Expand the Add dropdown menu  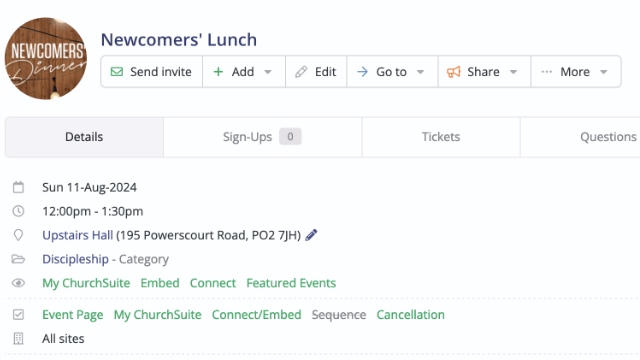point(244,72)
